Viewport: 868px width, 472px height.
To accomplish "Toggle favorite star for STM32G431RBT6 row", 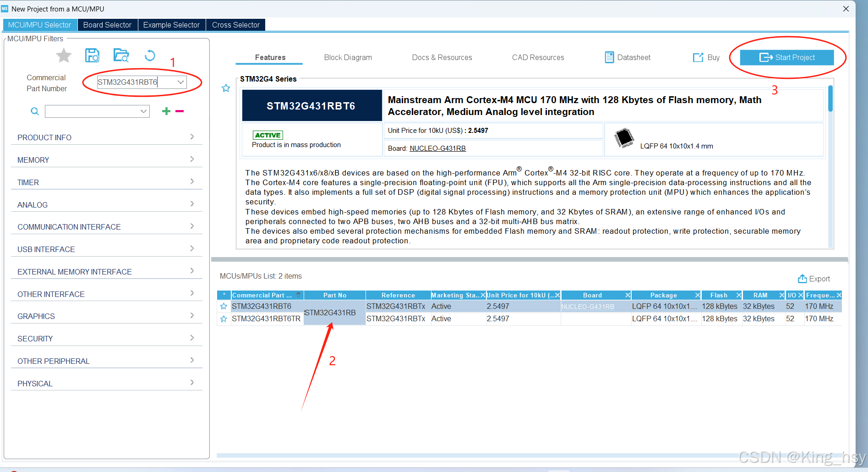I will click(224, 306).
